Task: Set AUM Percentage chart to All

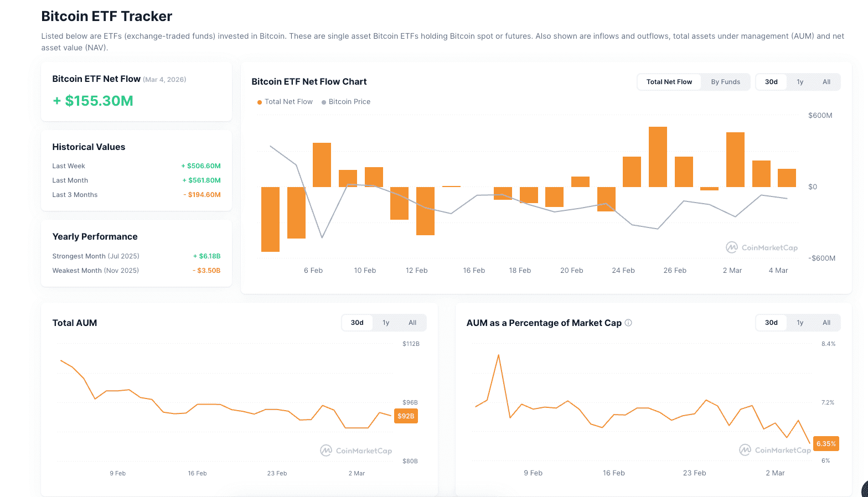Action: click(x=826, y=323)
